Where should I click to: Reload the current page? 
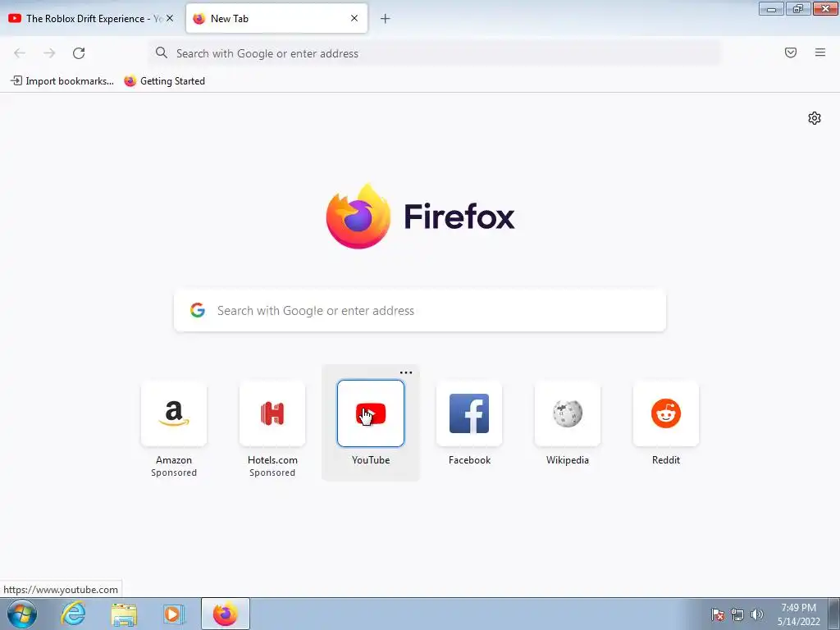coord(79,53)
